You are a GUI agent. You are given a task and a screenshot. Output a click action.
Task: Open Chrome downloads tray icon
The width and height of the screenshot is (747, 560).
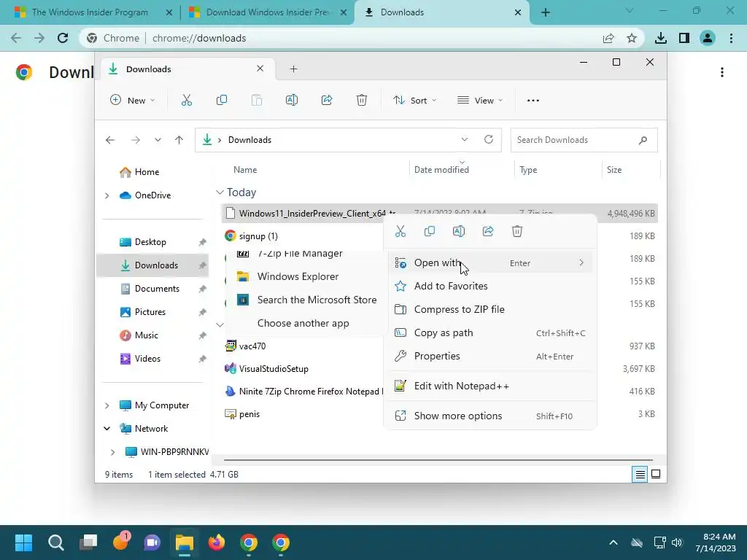[661, 38]
